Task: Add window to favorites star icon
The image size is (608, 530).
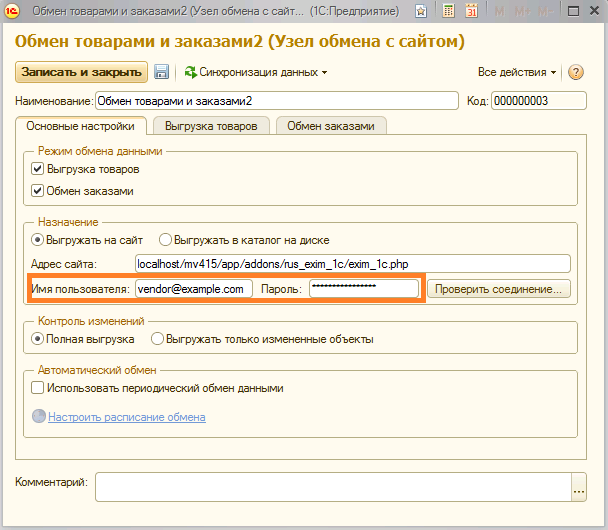Action: tap(421, 11)
